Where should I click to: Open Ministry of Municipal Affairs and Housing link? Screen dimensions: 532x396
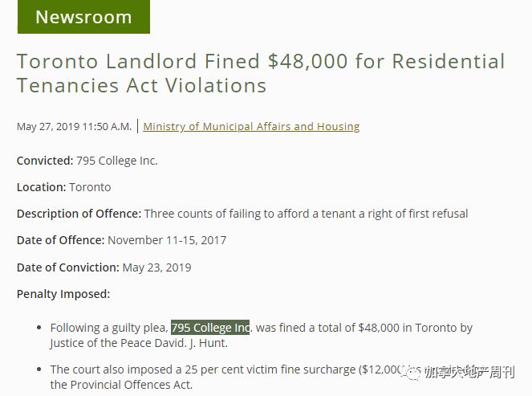click(251, 126)
